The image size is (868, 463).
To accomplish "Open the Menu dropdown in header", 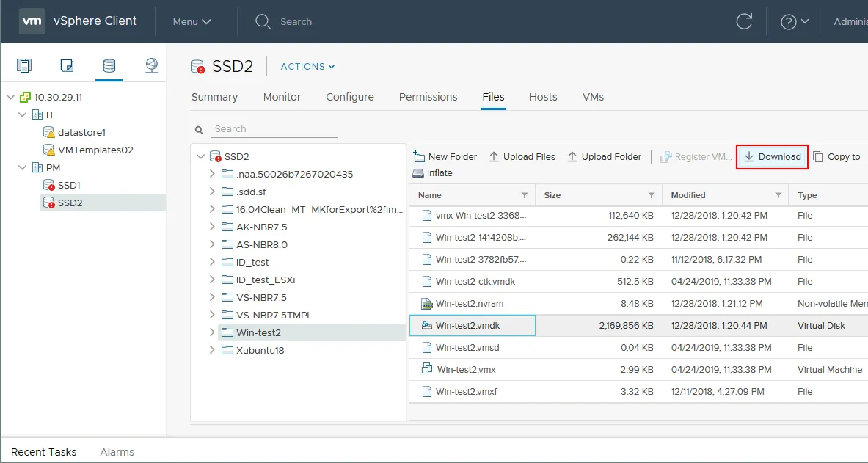I will [x=192, y=22].
